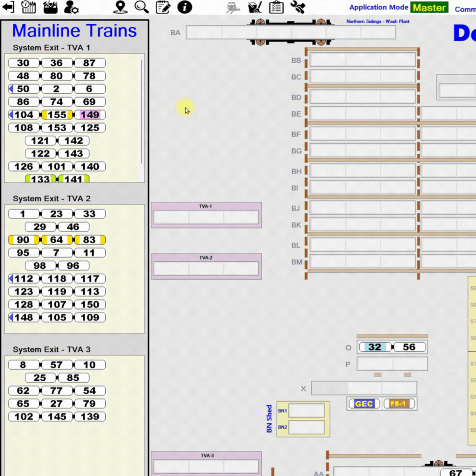Select train unit 104
Image resolution: width=476 pixels, height=476 pixels.
click(23, 115)
